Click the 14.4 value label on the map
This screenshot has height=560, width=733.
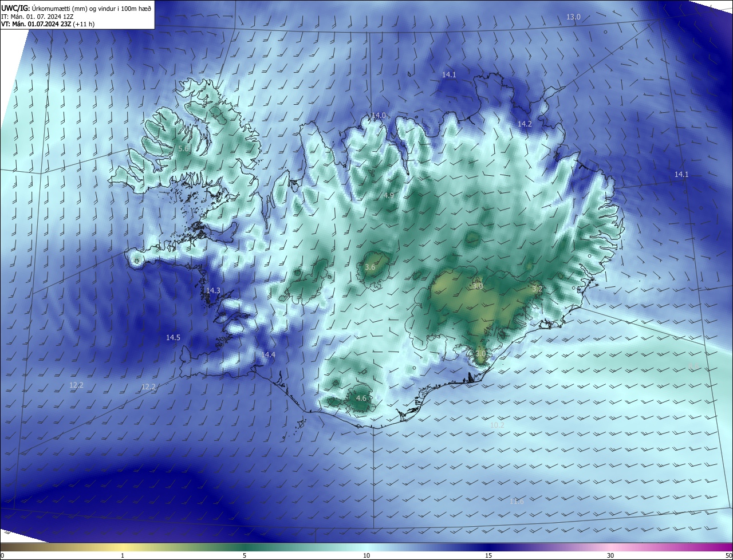(268, 355)
